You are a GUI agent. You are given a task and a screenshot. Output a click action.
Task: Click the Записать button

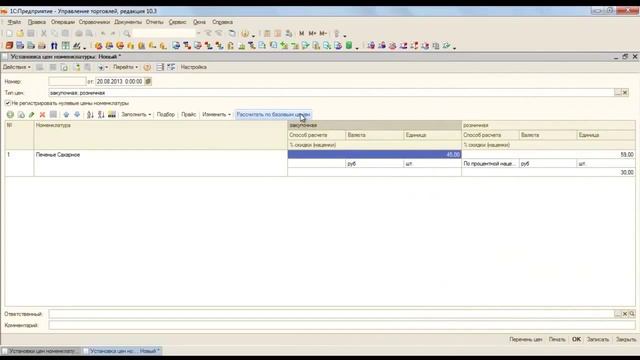598,340
